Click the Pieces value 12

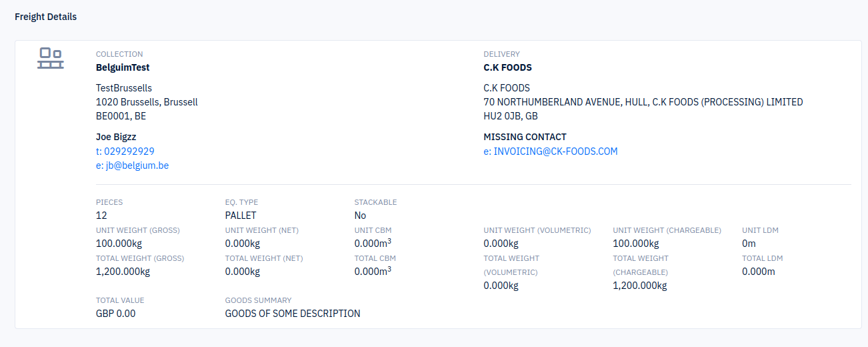[101, 216]
